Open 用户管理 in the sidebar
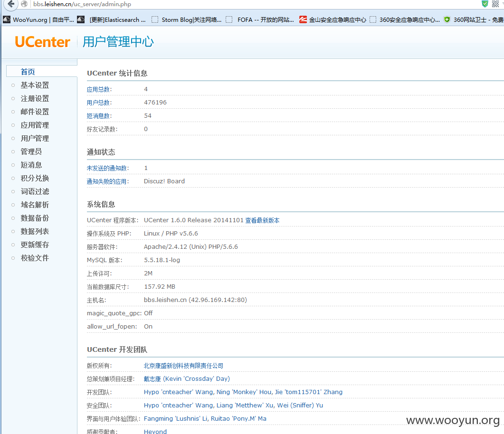This screenshot has height=434, width=504. [x=35, y=138]
